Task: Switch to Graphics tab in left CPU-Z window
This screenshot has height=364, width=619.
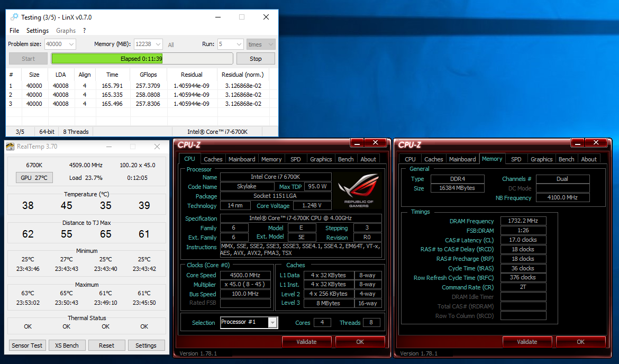Action: (x=321, y=159)
